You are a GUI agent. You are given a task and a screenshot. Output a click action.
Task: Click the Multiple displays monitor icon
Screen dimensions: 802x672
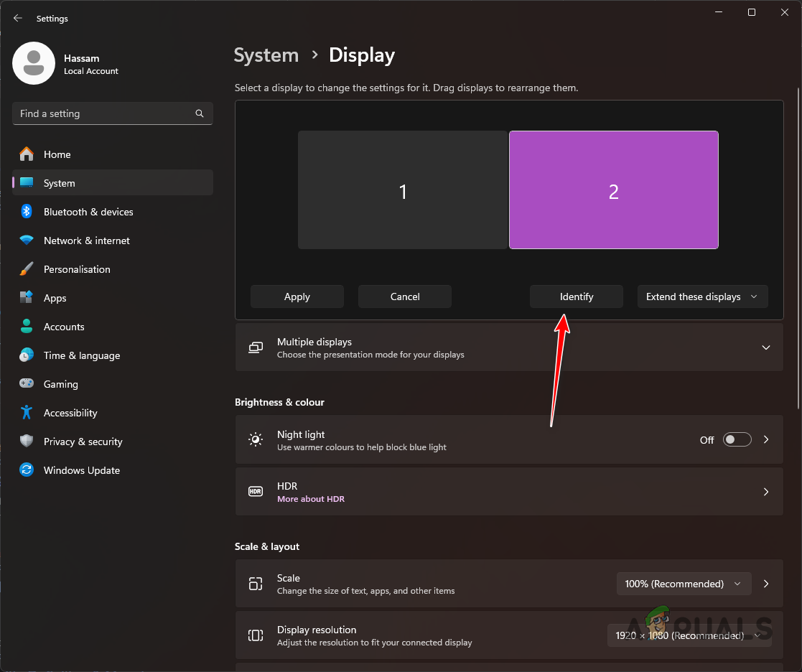pyautogui.click(x=256, y=347)
